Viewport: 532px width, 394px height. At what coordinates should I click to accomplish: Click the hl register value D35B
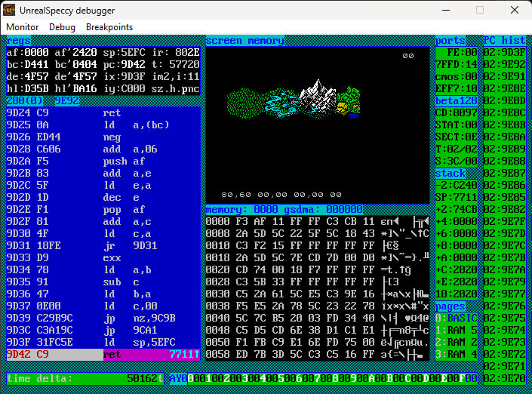pyautogui.click(x=37, y=89)
